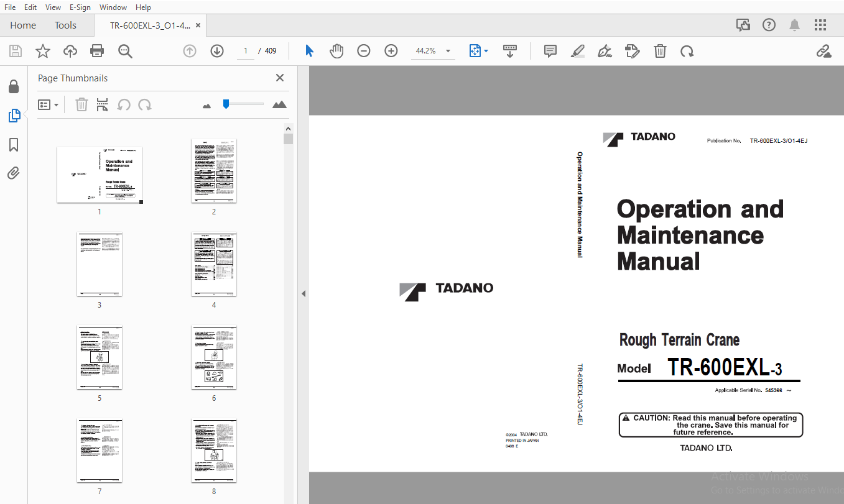The height and width of the screenshot is (504, 844).
Task: Go to the previous page arrow
Action: point(190,51)
